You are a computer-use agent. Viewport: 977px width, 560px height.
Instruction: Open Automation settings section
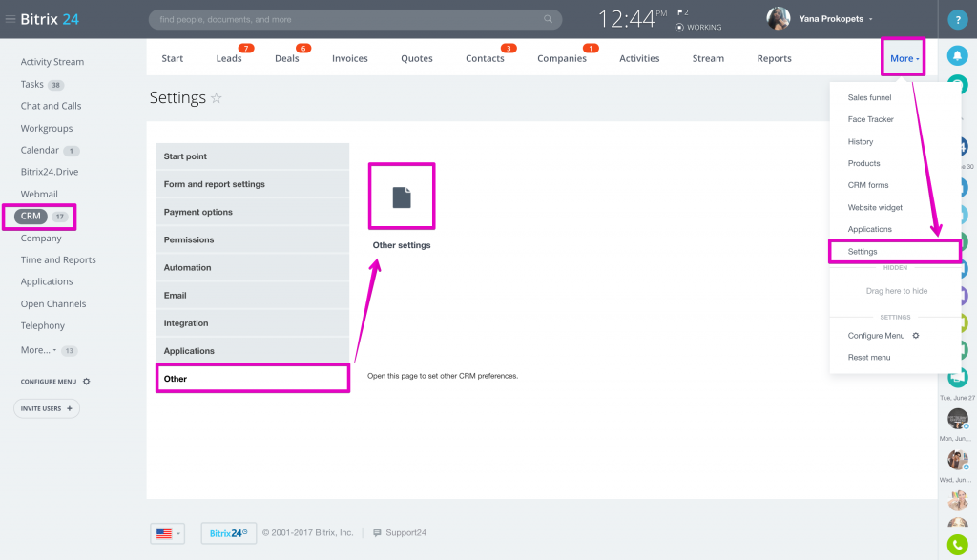tap(252, 267)
